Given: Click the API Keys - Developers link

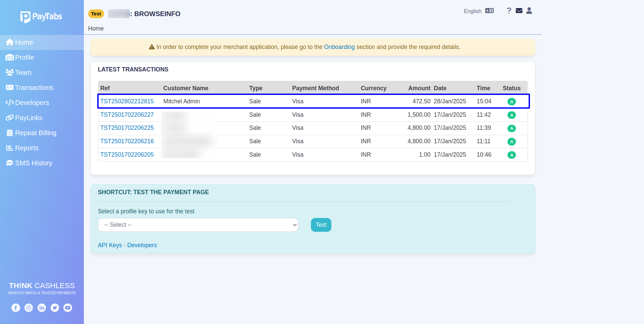Looking at the screenshot, I should (127, 245).
